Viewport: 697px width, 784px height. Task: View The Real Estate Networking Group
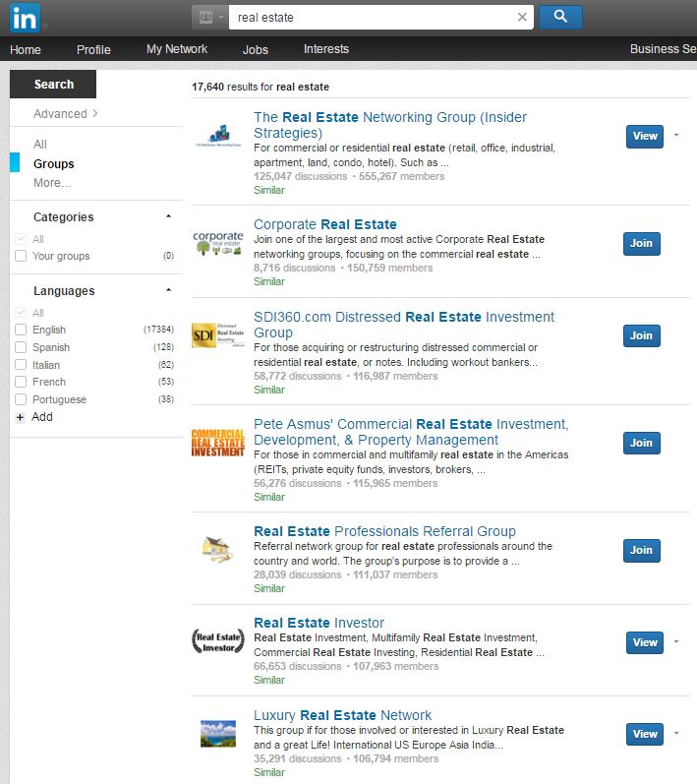point(645,137)
